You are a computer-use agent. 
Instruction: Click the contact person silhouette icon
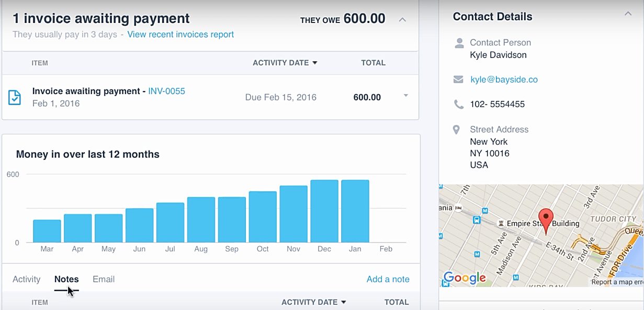[x=459, y=43]
